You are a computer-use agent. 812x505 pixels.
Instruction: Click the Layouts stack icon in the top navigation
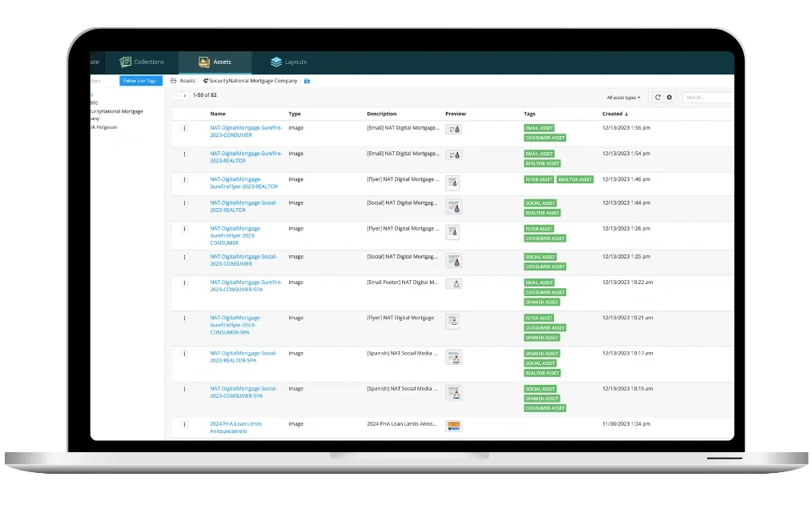coord(276,62)
